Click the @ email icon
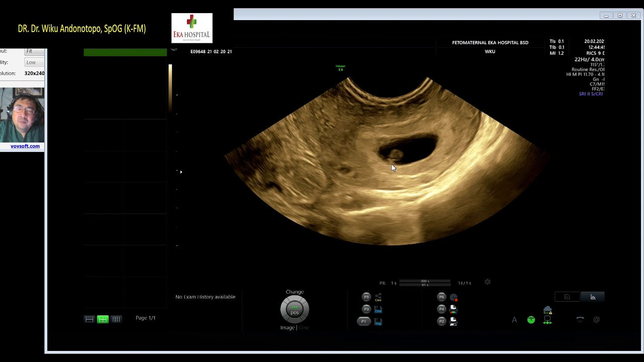 (597, 320)
